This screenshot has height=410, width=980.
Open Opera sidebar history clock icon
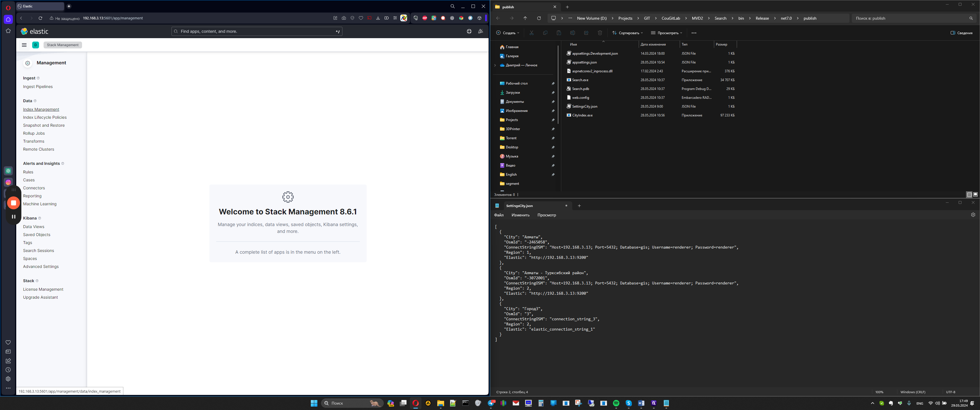(x=8, y=370)
